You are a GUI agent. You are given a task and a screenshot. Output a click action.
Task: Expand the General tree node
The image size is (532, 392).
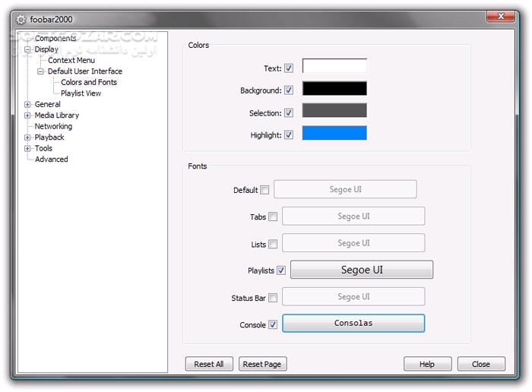click(28, 104)
